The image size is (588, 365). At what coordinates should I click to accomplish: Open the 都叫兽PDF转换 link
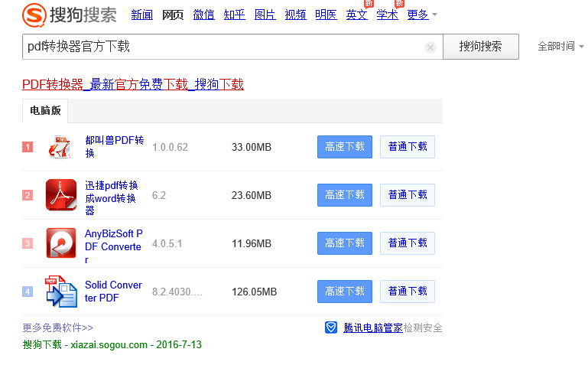pos(115,147)
